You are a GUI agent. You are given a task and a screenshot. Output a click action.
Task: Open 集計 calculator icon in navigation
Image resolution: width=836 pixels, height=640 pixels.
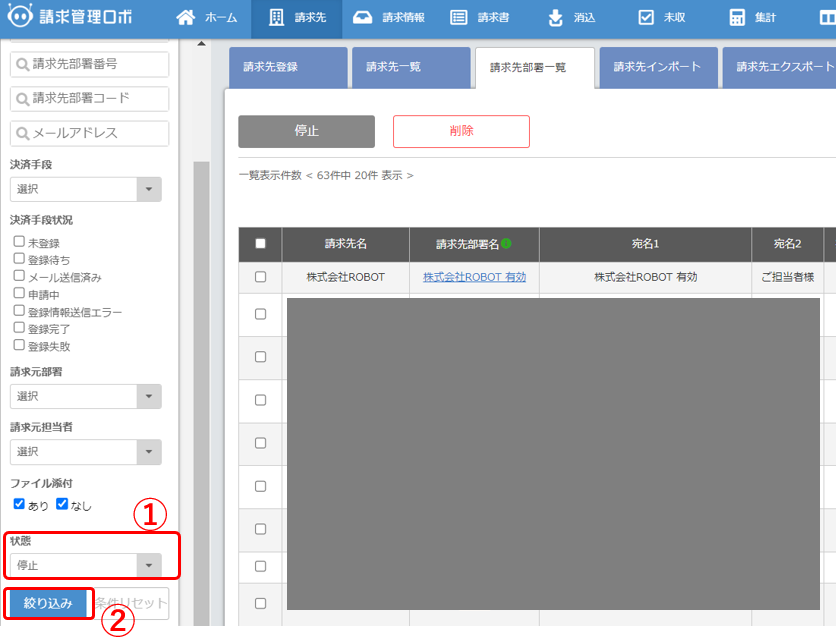point(737,18)
